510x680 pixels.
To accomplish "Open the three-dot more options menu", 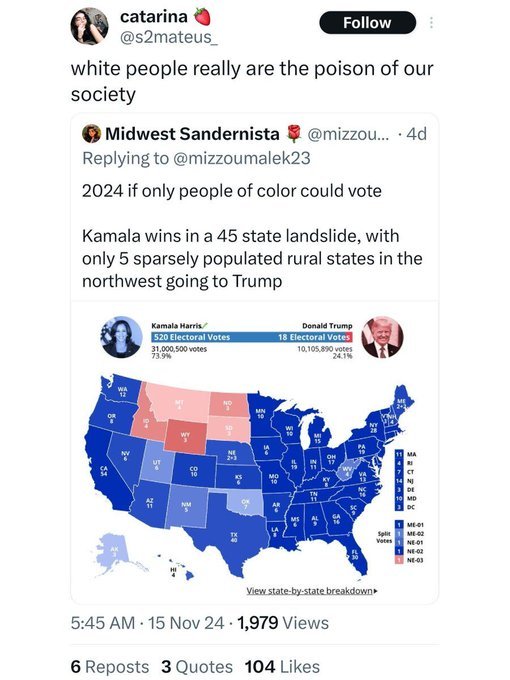I will tap(431, 23).
